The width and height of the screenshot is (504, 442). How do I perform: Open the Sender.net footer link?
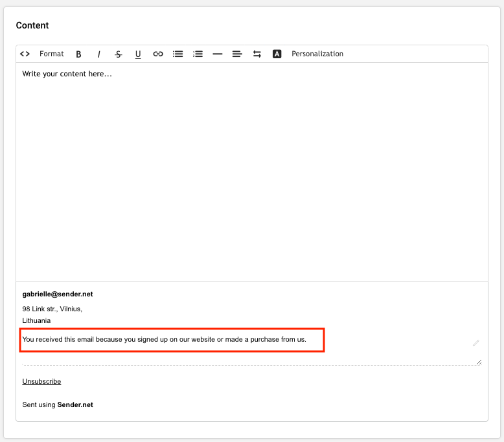tap(75, 405)
